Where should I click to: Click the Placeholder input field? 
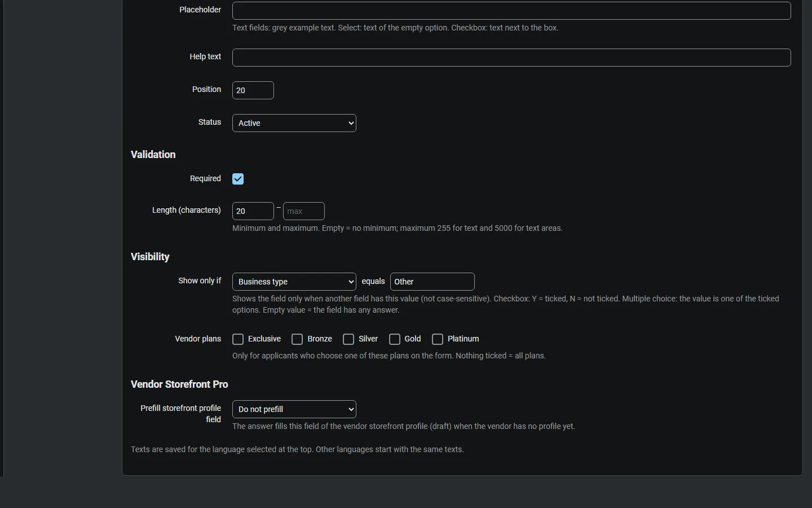pyautogui.click(x=511, y=11)
